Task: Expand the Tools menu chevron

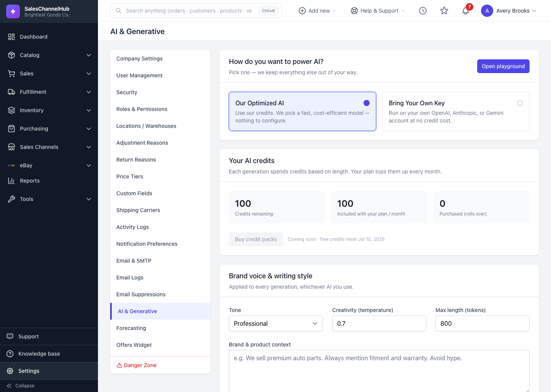Action: click(89, 199)
